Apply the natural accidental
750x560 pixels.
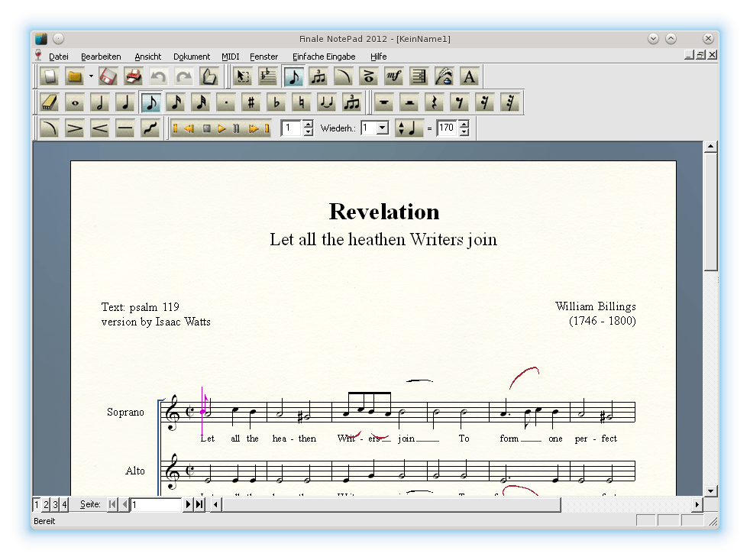[301, 102]
